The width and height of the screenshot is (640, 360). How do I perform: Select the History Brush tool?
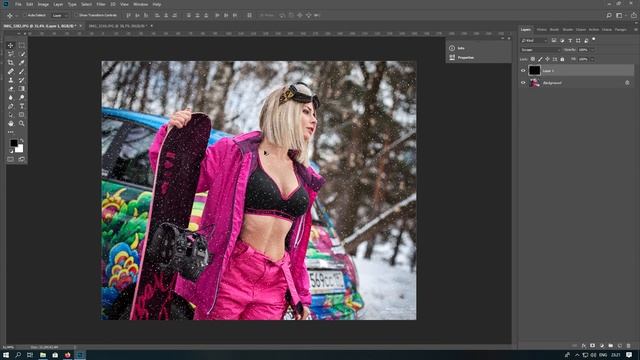pyautogui.click(x=22, y=80)
